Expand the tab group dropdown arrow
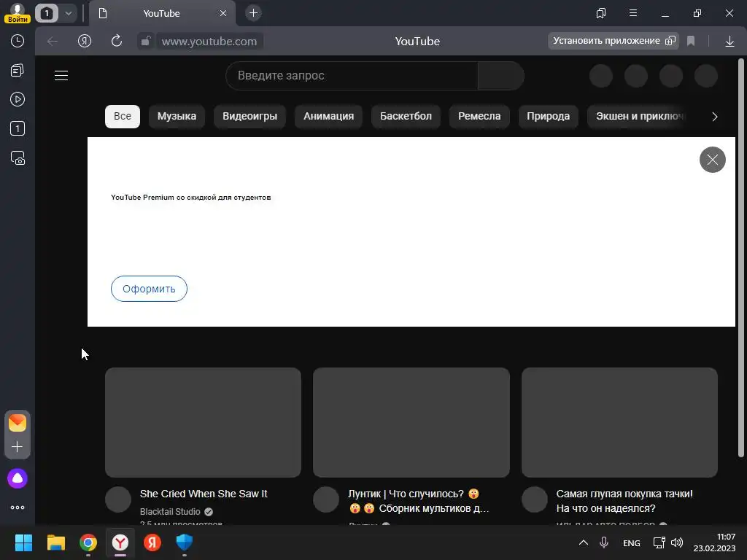Image resolution: width=747 pixels, height=560 pixels. pyautogui.click(x=68, y=13)
